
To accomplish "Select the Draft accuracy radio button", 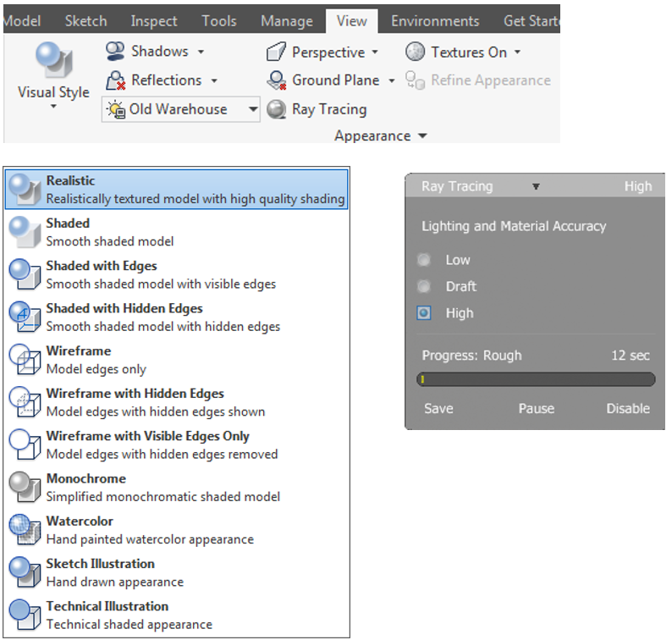I will point(424,286).
